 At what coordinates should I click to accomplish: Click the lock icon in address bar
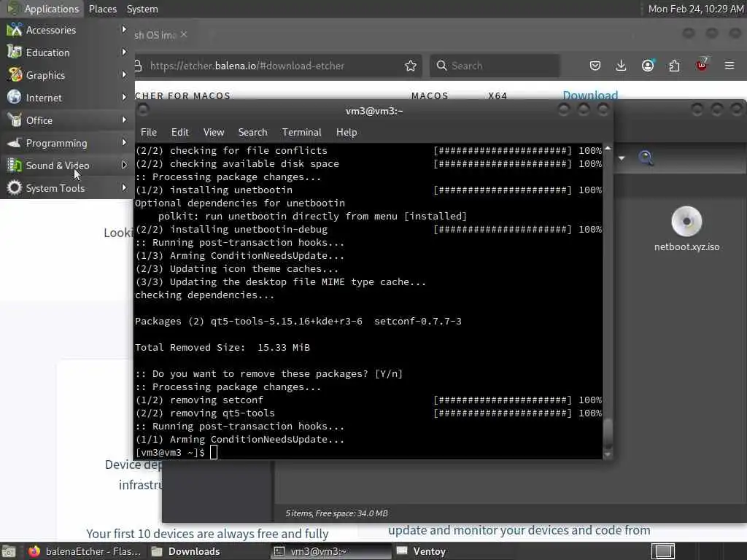(x=139, y=66)
